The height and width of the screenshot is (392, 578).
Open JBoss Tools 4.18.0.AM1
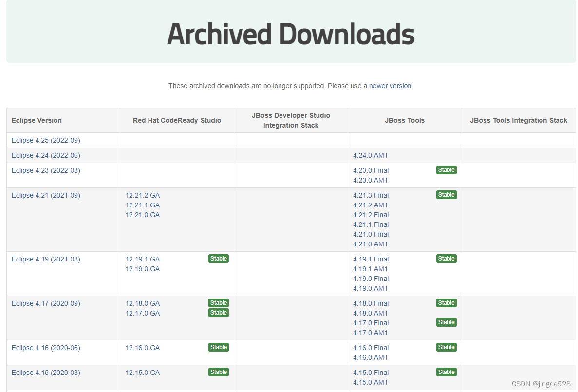coord(371,313)
